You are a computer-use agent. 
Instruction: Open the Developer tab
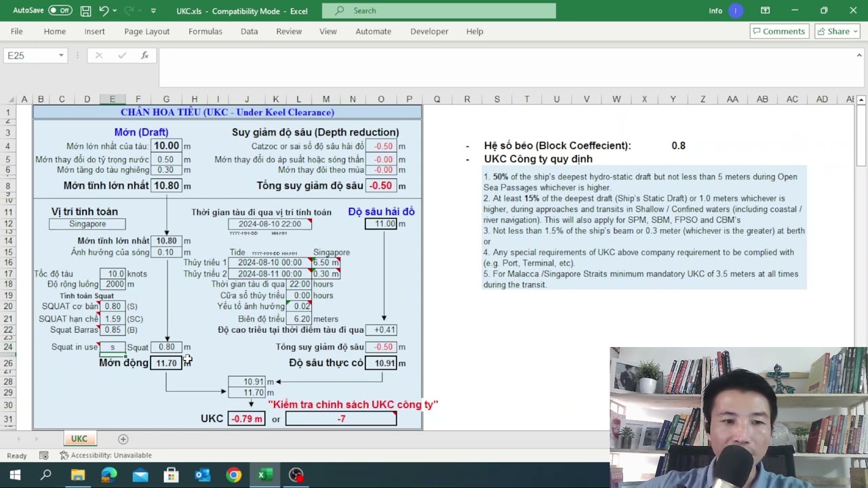tap(429, 31)
